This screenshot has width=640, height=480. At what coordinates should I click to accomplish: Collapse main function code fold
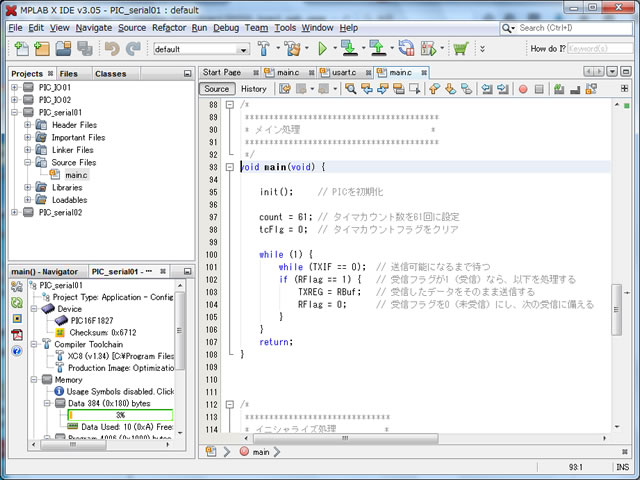coord(230,167)
